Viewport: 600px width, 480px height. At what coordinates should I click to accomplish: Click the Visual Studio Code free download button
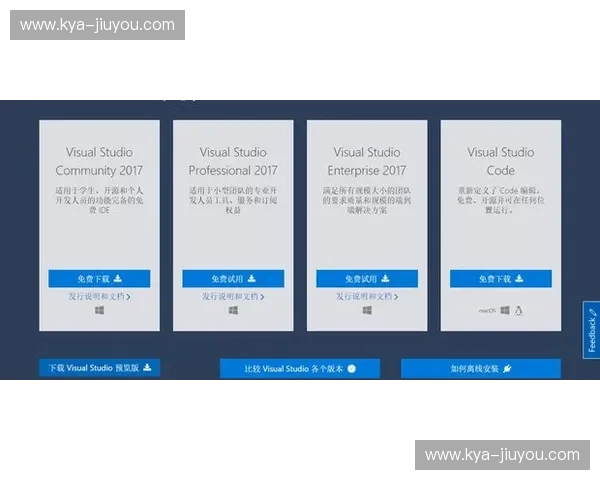[501, 278]
